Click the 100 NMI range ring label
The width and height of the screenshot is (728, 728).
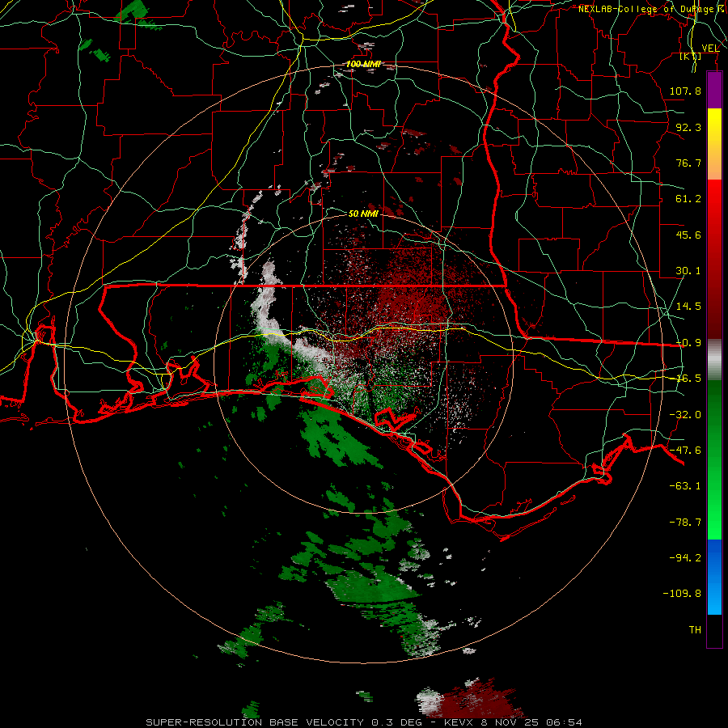pyautogui.click(x=363, y=64)
